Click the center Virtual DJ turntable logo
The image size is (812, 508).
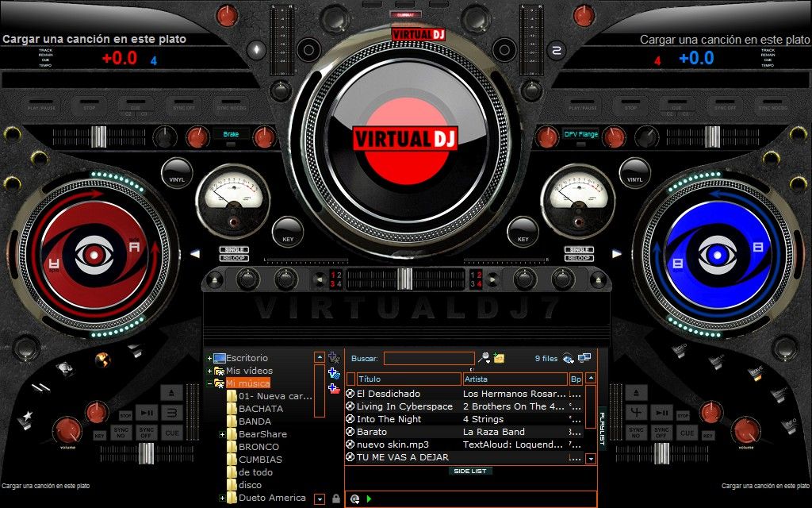(x=405, y=139)
